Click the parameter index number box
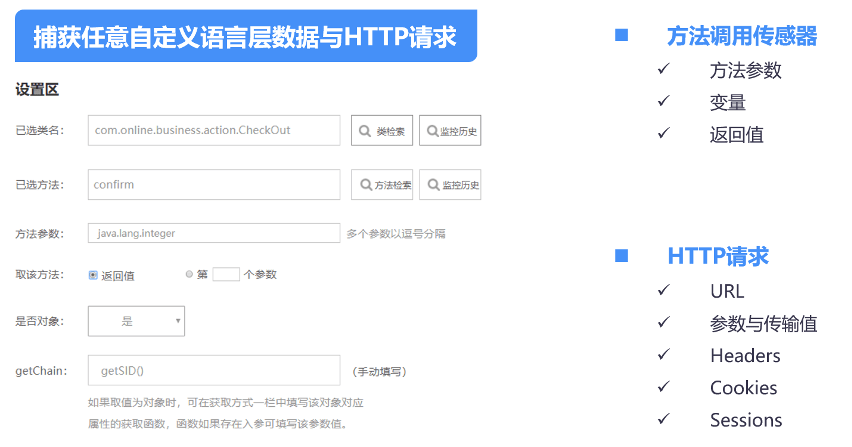This screenshot has width=852, height=447. tap(226, 274)
